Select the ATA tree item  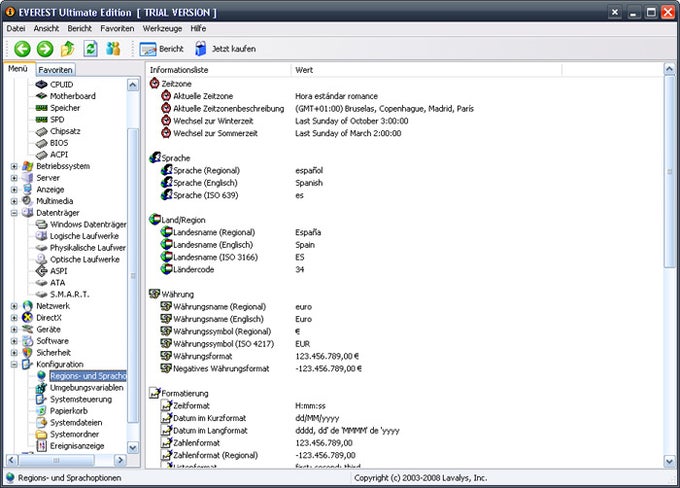click(x=57, y=283)
